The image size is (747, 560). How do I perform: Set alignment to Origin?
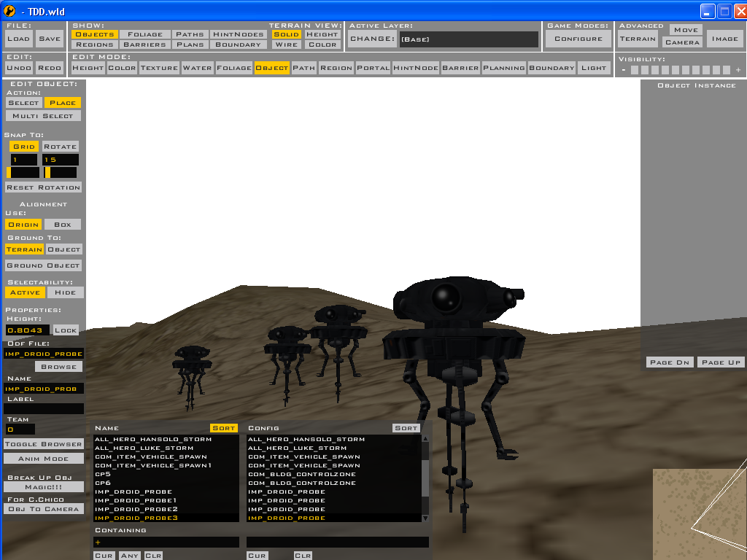click(23, 225)
